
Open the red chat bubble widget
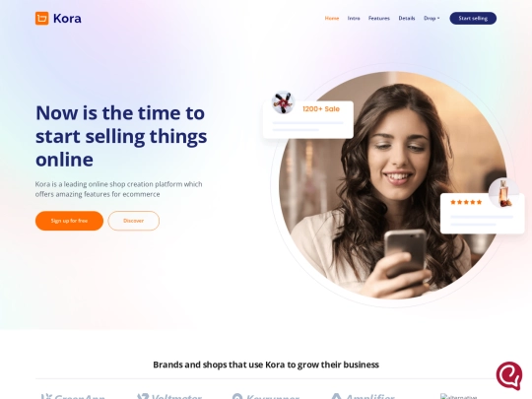click(509, 375)
